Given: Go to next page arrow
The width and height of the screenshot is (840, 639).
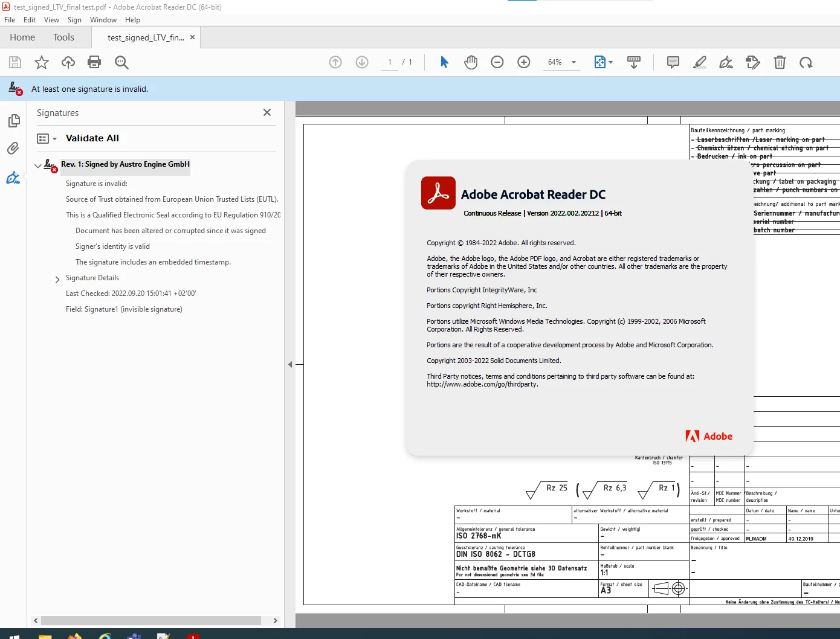Looking at the screenshot, I should [362, 62].
